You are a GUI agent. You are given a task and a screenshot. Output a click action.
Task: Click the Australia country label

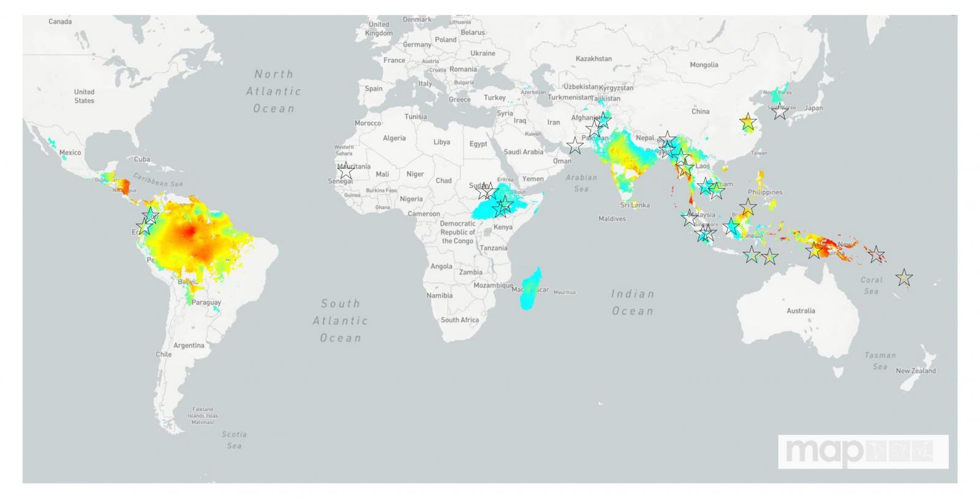tap(801, 311)
